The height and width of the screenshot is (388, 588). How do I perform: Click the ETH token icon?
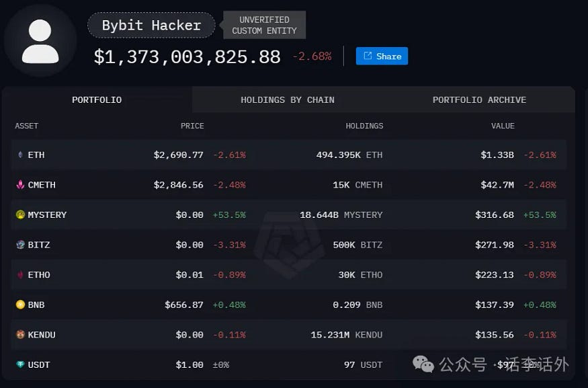20,155
